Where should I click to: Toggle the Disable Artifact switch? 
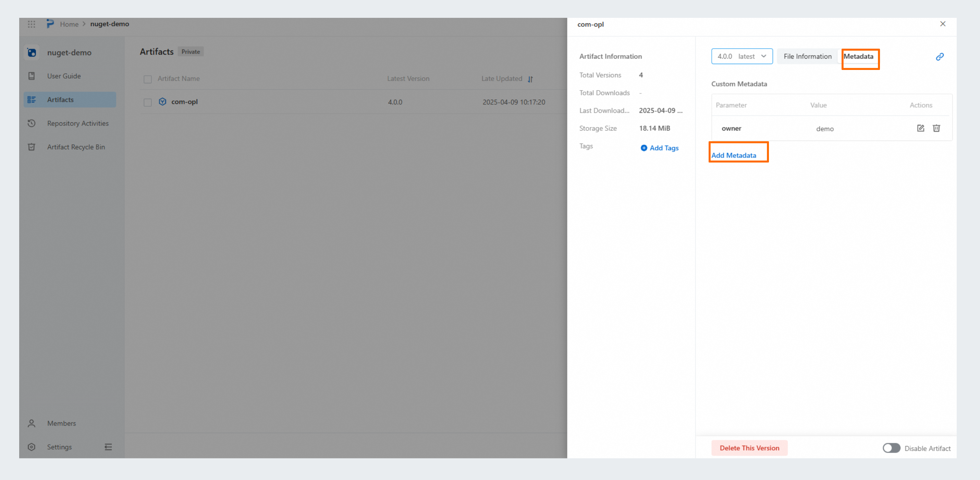[x=891, y=448]
